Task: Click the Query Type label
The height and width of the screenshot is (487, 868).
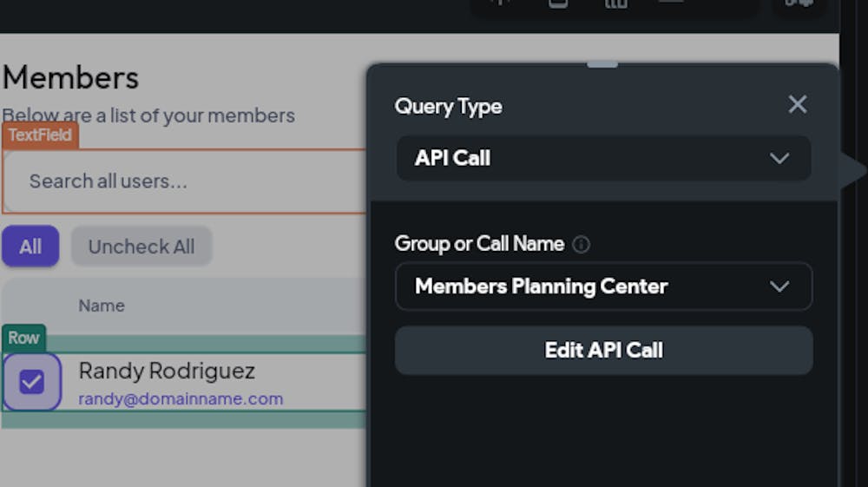Action: coord(449,106)
